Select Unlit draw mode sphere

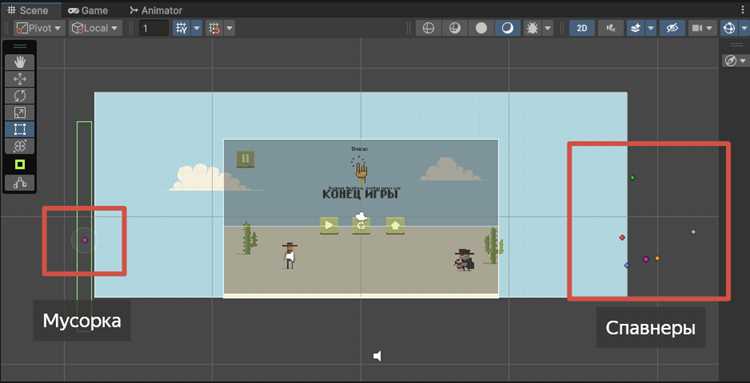pos(481,28)
